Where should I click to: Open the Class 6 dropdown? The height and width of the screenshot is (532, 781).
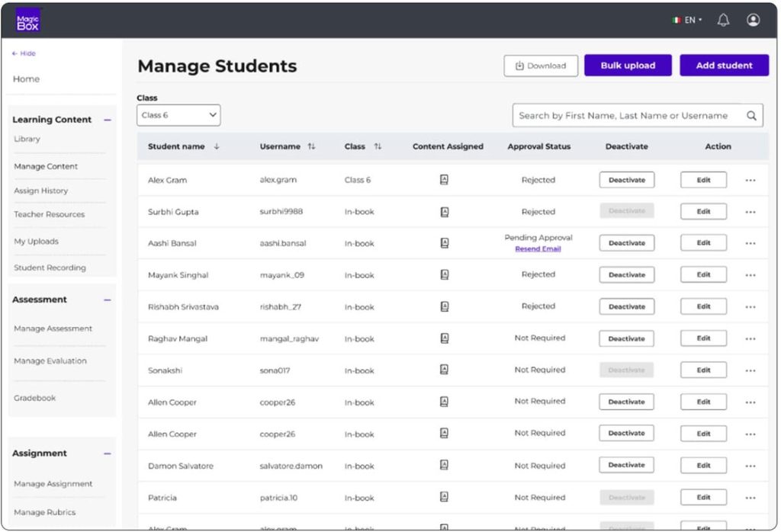pos(179,115)
